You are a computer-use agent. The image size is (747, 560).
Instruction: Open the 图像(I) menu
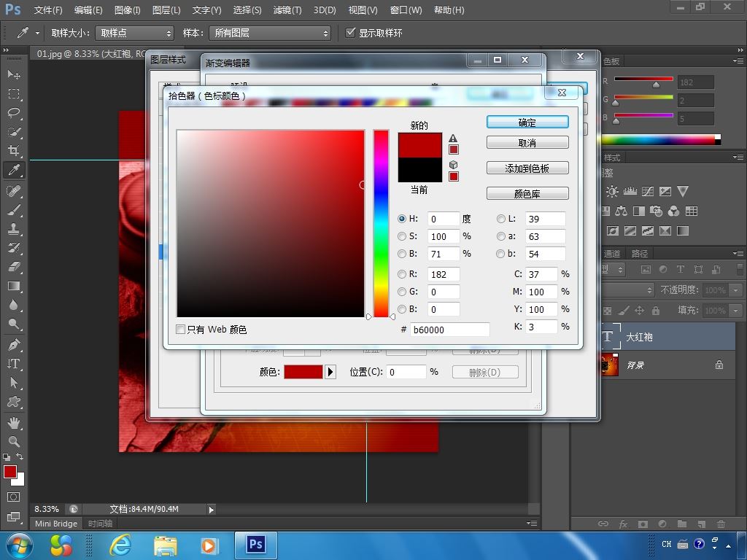tap(127, 10)
